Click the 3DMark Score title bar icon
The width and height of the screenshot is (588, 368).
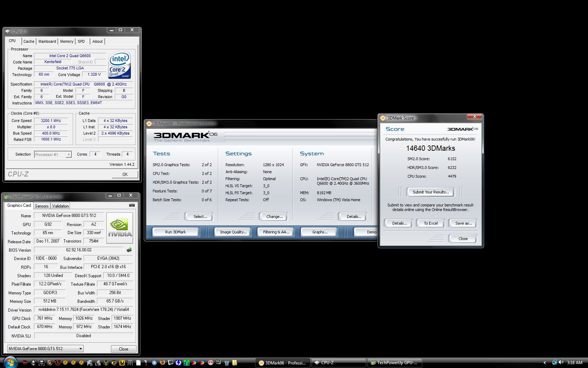383,118
